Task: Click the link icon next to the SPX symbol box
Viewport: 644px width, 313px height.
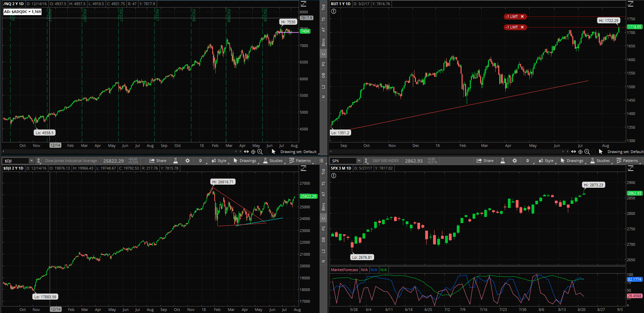Action: pos(366,161)
